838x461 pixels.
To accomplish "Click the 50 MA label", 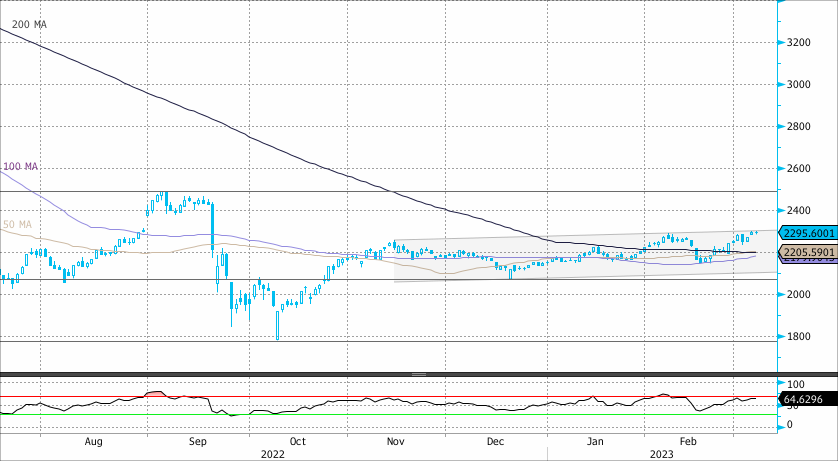I will pyautogui.click(x=16, y=224).
